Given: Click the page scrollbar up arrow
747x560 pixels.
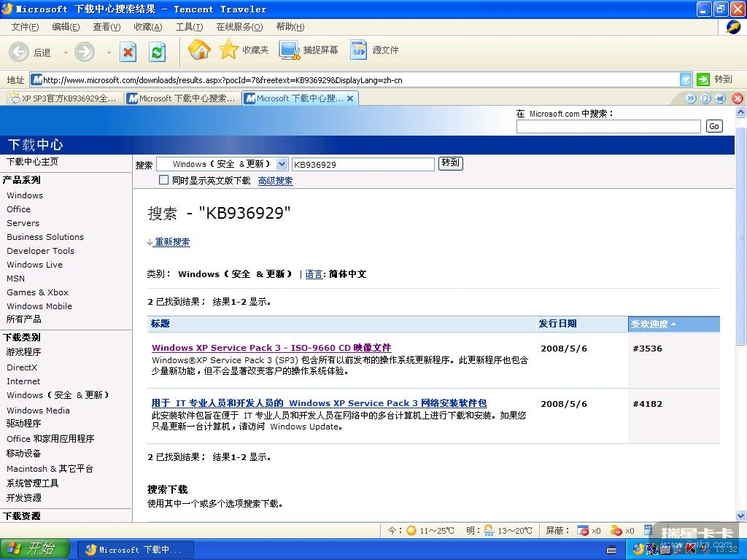Looking at the screenshot, I should click(741, 112).
